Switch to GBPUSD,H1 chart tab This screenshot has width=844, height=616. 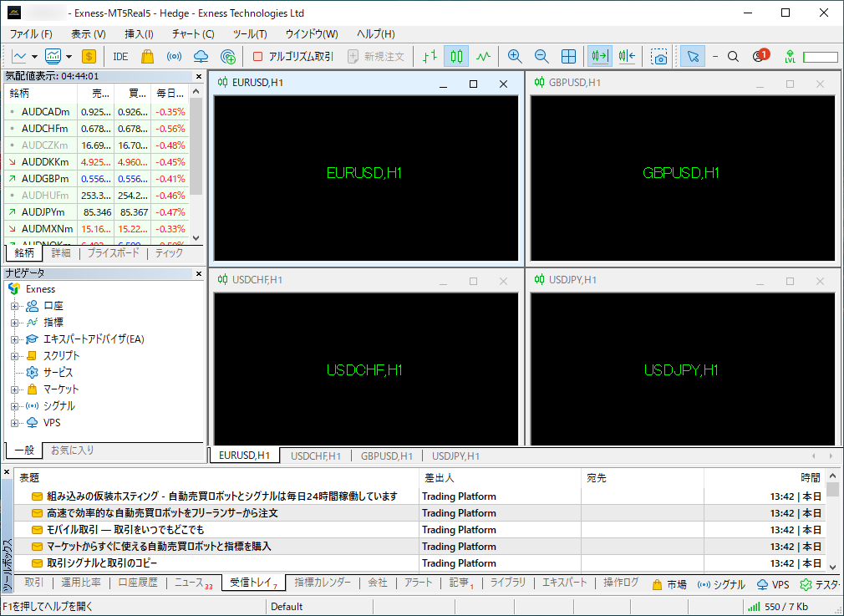tap(386, 456)
